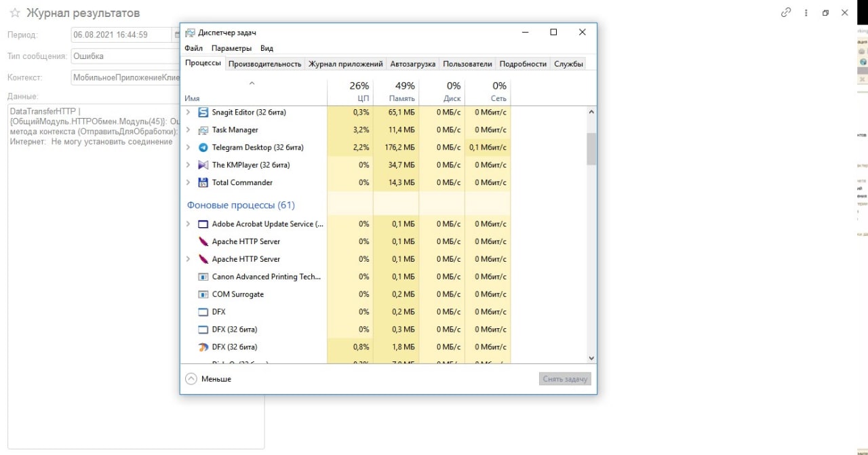Click the 14,3 МБ memory cell for Total Commander
This screenshot has width=868, height=455.
pos(396,182)
